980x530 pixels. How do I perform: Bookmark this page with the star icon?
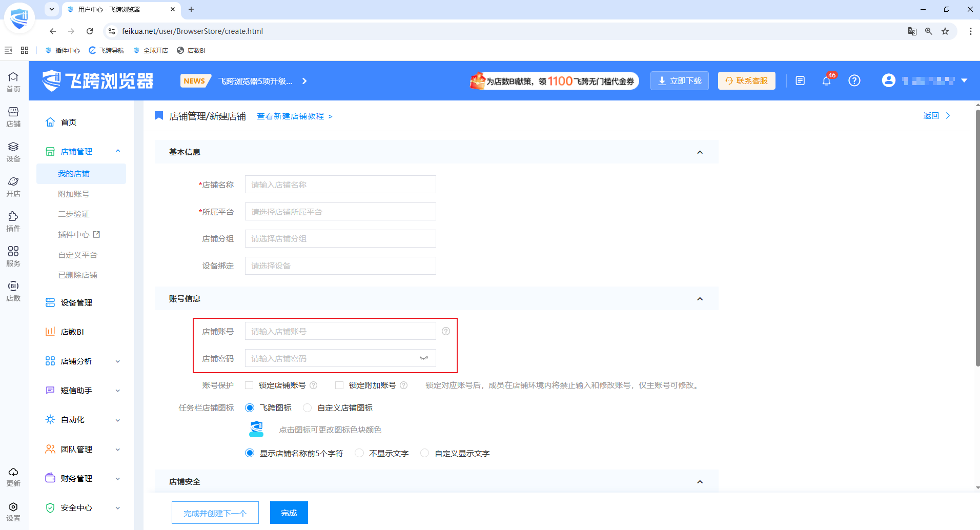pos(945,31)
